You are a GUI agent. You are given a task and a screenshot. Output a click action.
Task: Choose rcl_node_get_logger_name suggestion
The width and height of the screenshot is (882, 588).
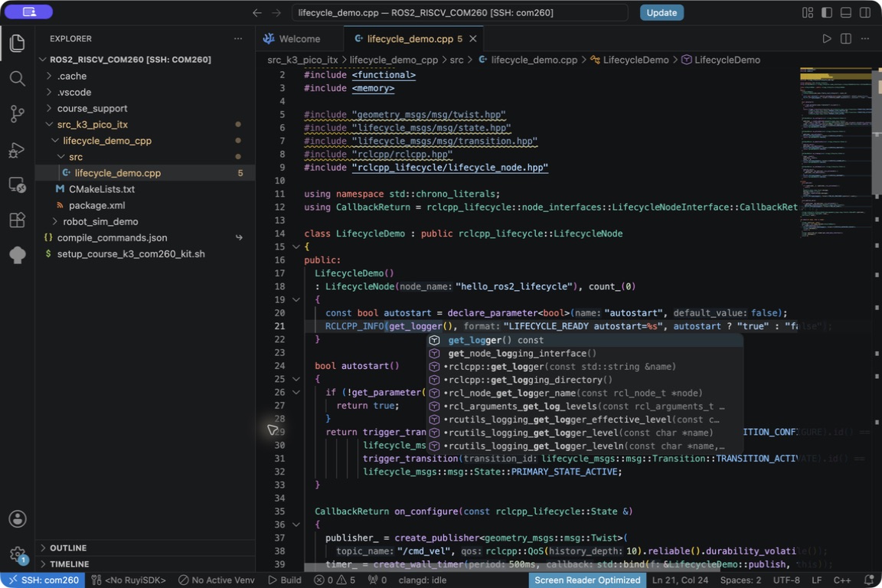(585, 393)
